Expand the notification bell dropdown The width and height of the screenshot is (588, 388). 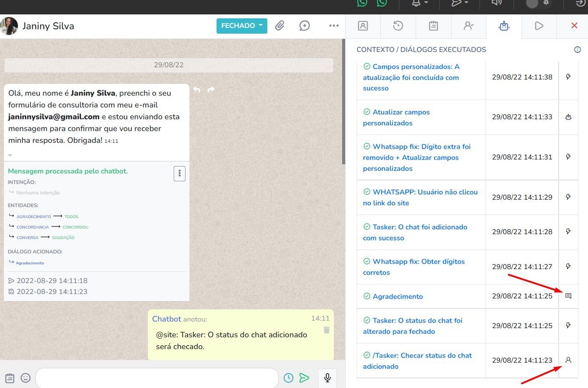click(420, 3)
